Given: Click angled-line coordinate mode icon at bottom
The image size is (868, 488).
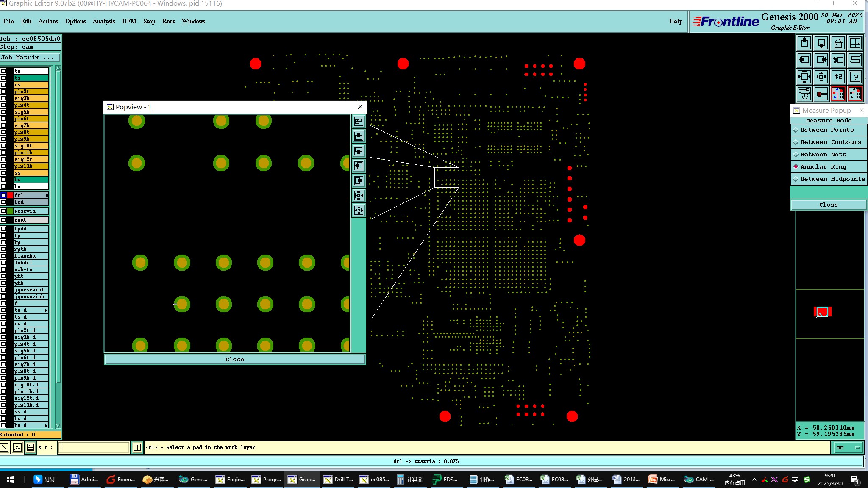Looking at the screenshot, I should (x=17, y=447).
